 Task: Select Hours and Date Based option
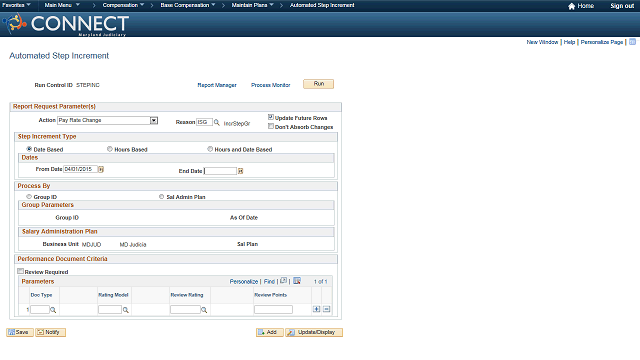[210, 149]
